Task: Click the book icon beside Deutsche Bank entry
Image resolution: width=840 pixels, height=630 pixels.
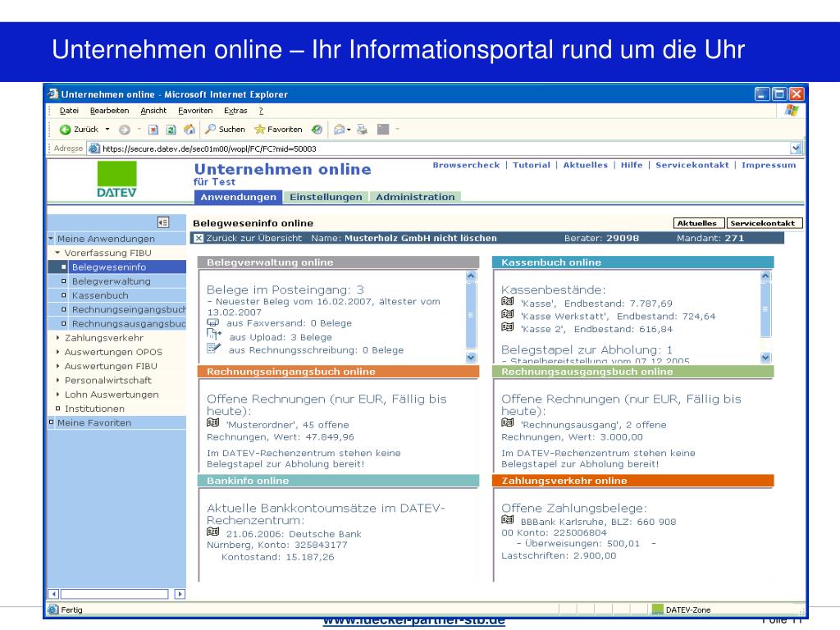Action: tap(212, 532)
